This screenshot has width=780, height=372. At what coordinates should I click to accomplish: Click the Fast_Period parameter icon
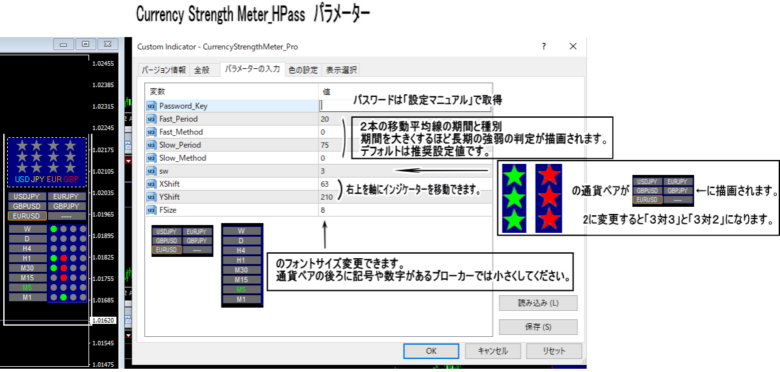[x=151, y=119]
